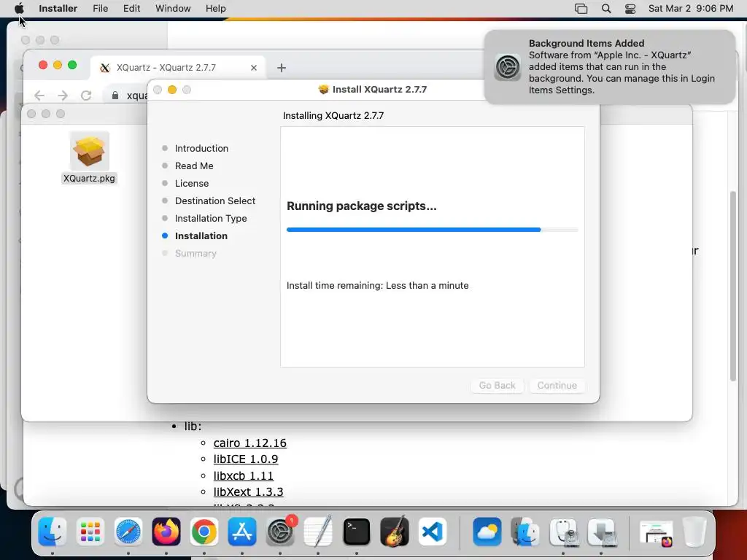
Task: Open the libXext 1.3.3 link
Action: coord(248,491)
